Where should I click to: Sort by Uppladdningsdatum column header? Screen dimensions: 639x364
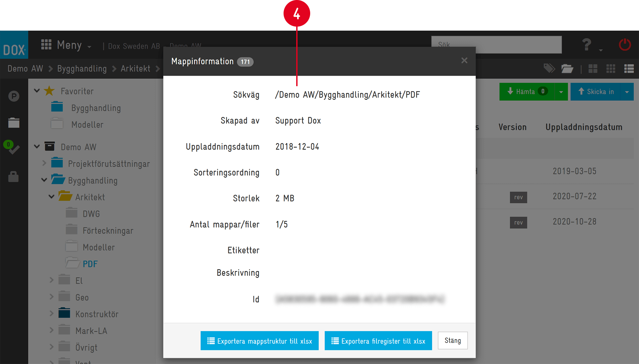584,127
